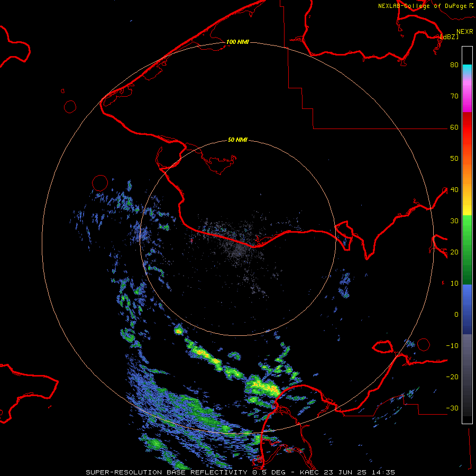Click the 10 dBZ scale value
Screen dimensions: 476x476
[454, 283]
